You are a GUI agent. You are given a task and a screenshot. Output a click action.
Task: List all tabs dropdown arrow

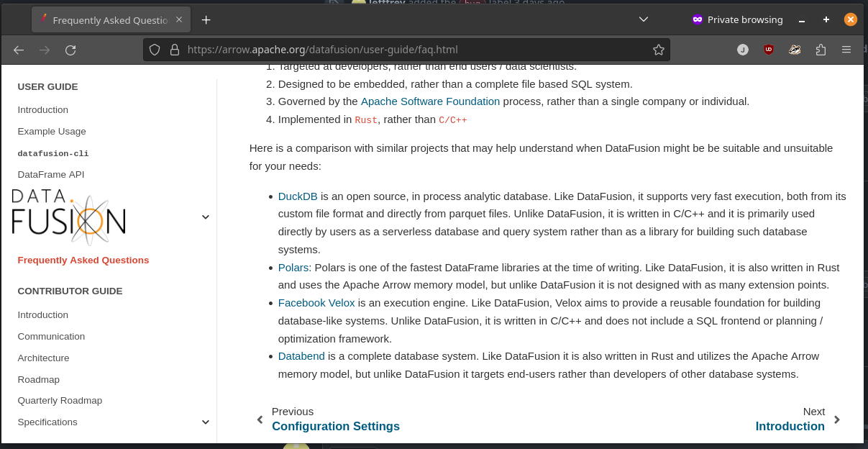pyautogui.click(x=644, y=19)
